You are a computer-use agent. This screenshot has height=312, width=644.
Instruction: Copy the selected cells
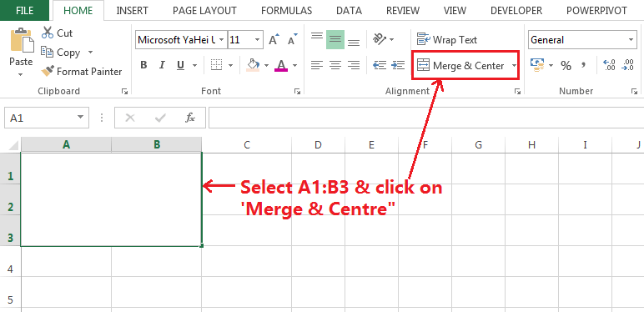[x=61, y=53]
